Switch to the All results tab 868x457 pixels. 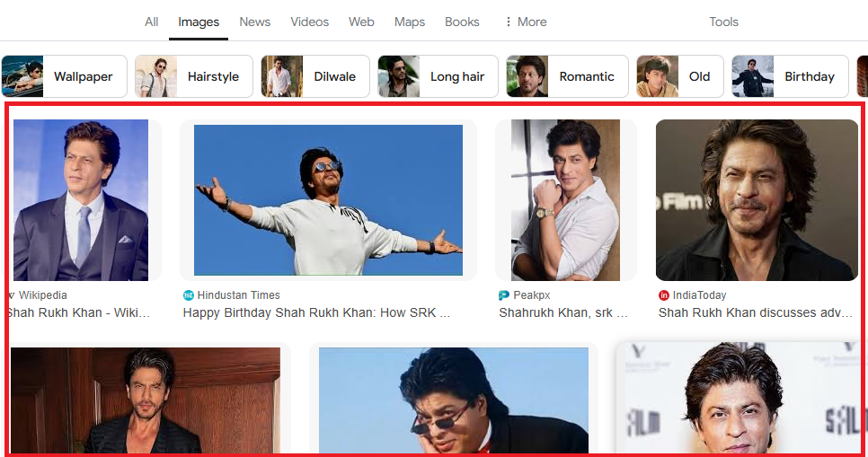(152, 22)
